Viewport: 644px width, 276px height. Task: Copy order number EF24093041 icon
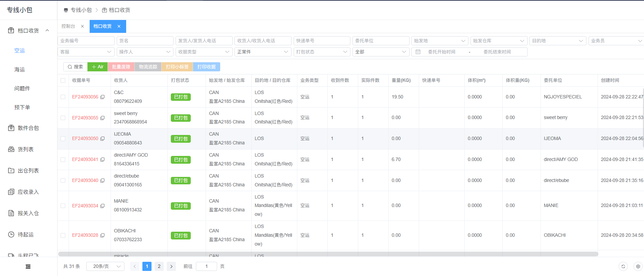102,160
